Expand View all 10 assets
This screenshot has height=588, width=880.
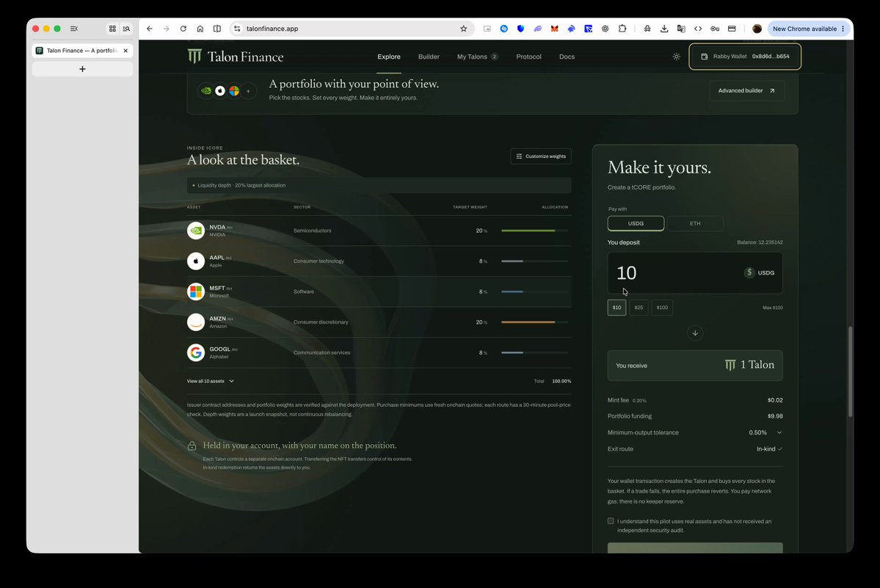211,381
